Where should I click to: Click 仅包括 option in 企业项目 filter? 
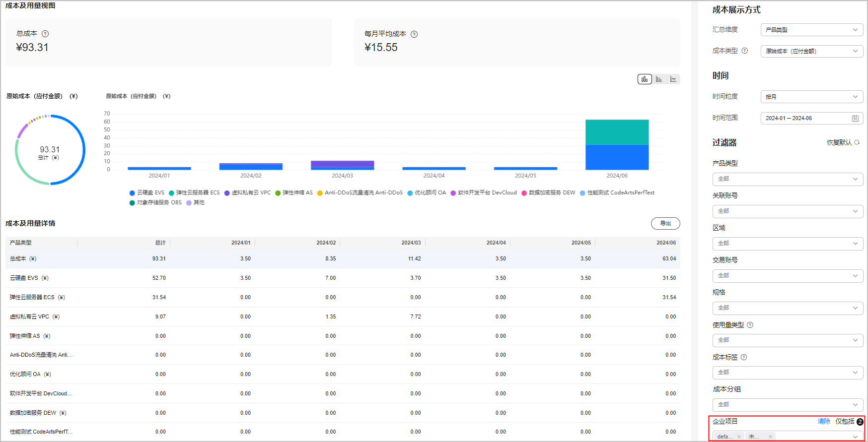(845, 421)
